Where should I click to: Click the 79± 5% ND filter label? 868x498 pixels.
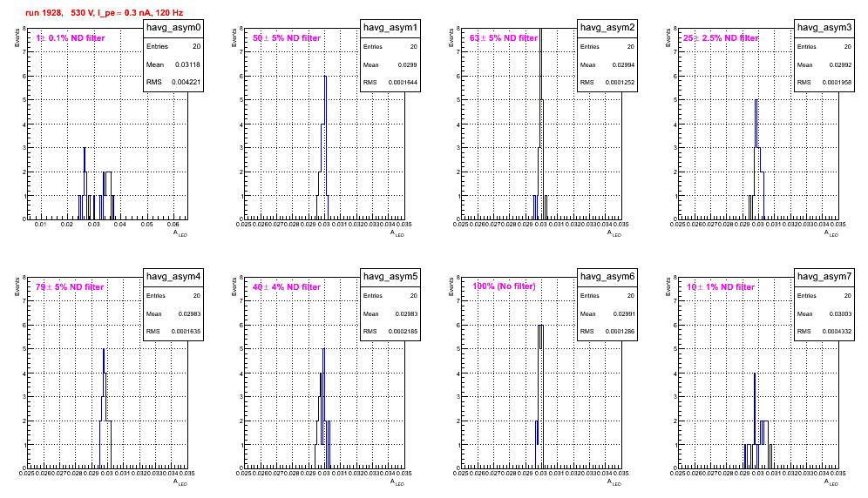pyautogui.click(x=70, y=287)
